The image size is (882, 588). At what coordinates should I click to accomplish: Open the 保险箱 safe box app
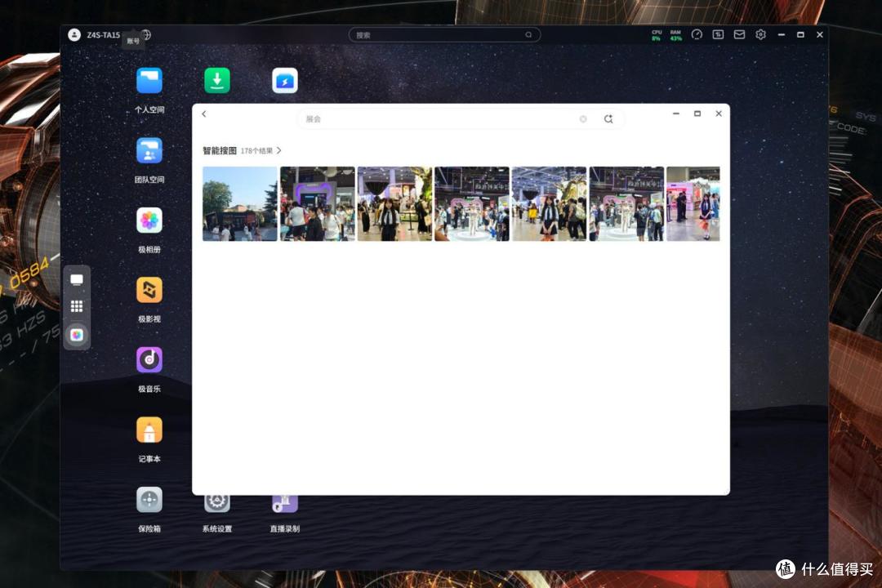[x=149, y=501]
